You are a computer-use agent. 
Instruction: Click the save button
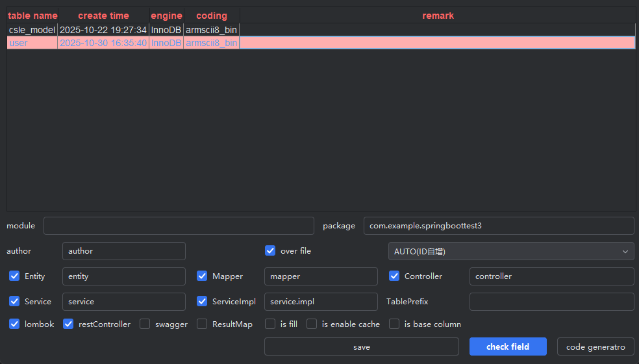[361, 346]
